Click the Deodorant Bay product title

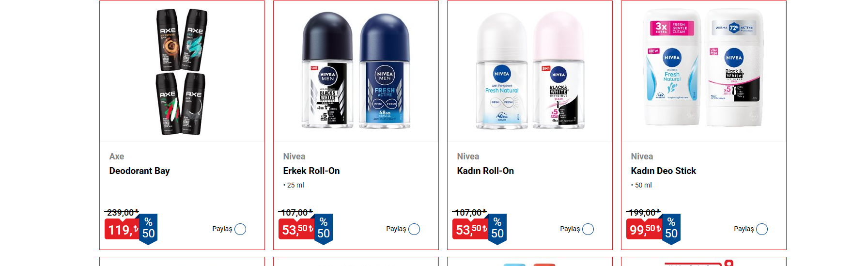[x=139, y=171]
